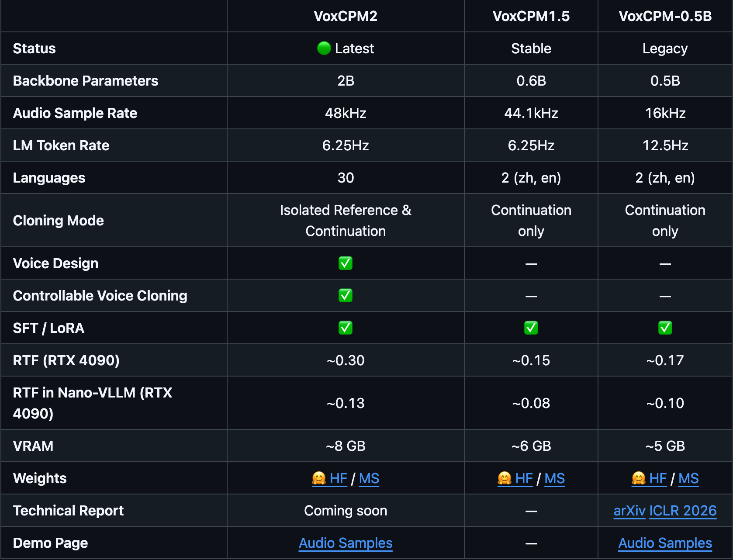The image size is (733, 560).
Task: Click the "16kHz" sample rate value
Action: click(x=665, y=113)
